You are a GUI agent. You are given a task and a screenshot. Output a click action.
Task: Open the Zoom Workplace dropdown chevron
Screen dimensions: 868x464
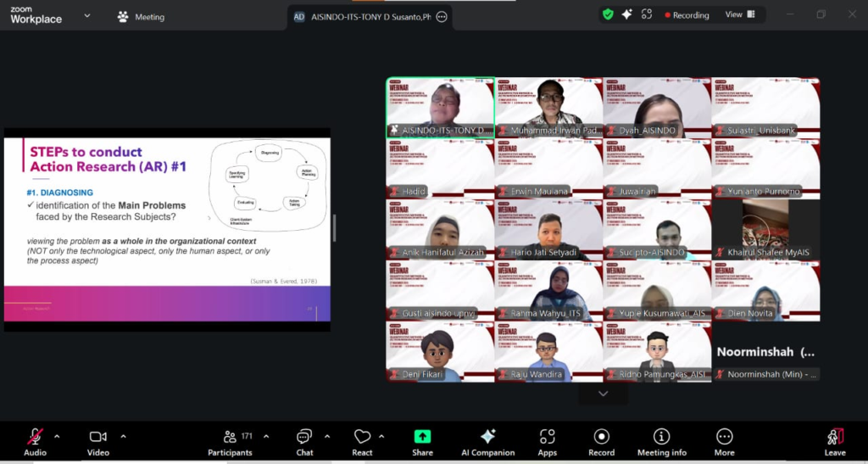point(86,16)
